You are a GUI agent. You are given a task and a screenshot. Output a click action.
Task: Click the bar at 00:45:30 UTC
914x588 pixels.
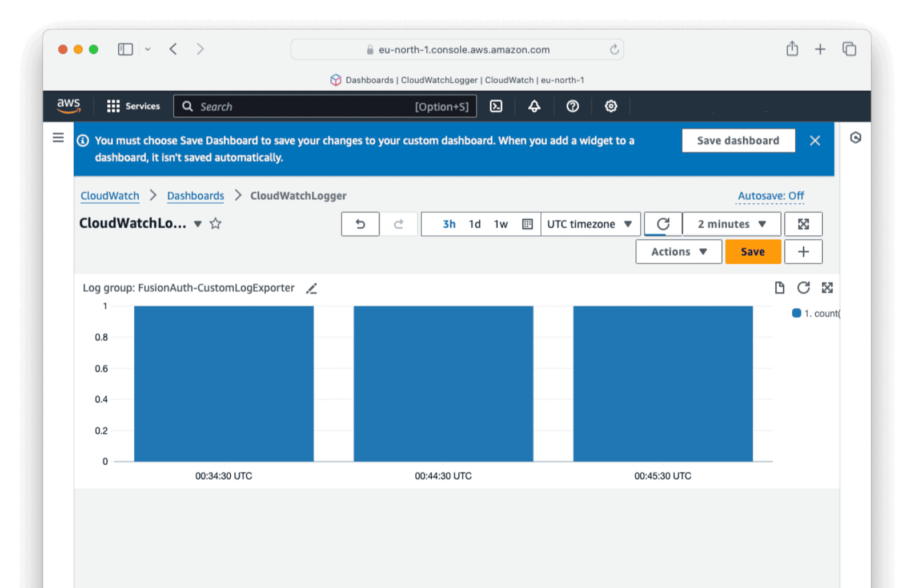(x=663, y=384)
